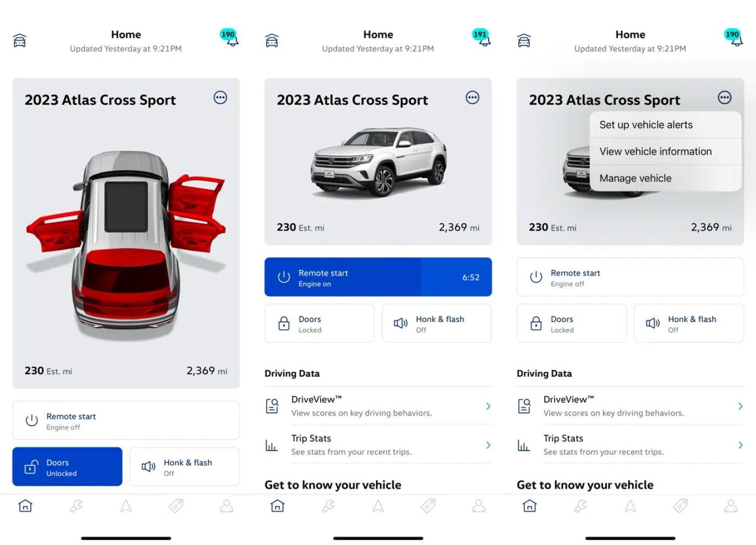Tap the white Atlas Cross Sport image
This screenshot has width=756, height=545.
tap(379, 162)
